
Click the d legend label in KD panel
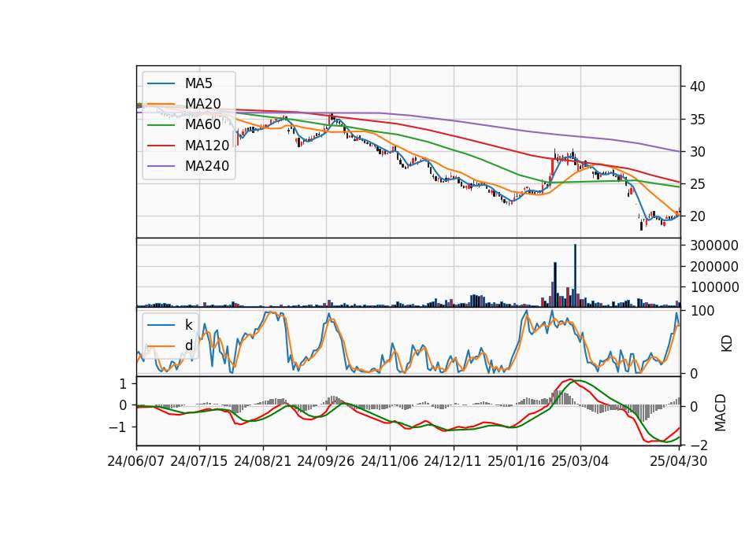click(x=188, y=345)
